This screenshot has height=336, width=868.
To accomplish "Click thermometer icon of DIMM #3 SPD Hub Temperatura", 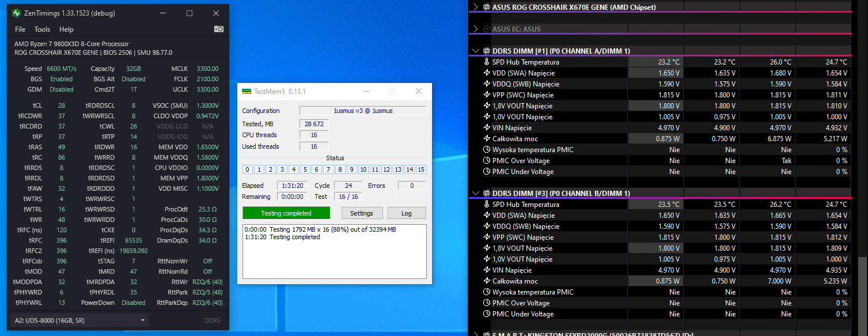I will tap(486, 205).
